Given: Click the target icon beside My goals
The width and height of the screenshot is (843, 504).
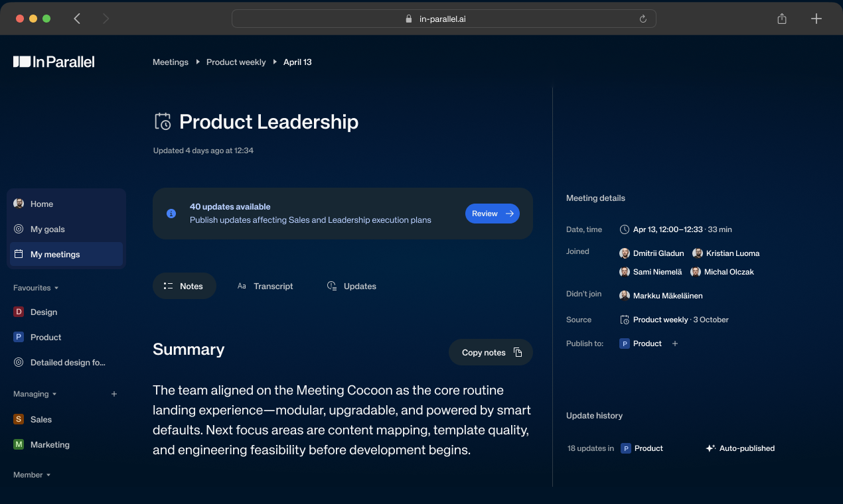Looking at the screenshot, I should pos(19,229).
